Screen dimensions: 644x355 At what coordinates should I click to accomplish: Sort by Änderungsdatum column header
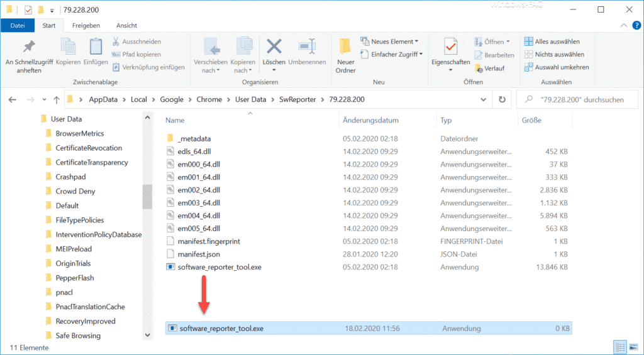coord(371,120)
